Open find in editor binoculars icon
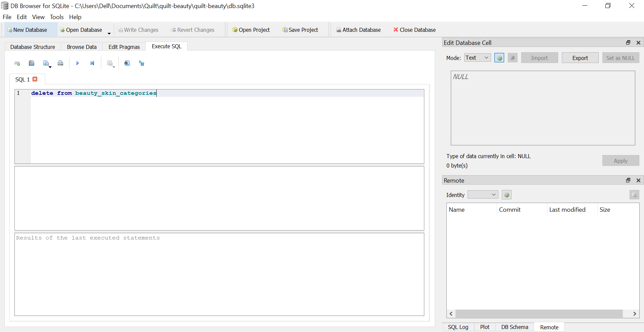The height and width of the screenshot is (332, 644). [127, 63]
